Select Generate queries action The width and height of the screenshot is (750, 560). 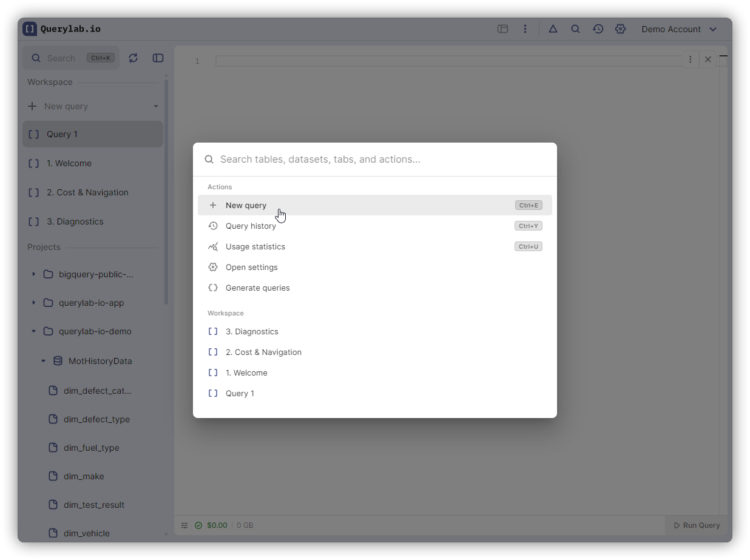257,288
